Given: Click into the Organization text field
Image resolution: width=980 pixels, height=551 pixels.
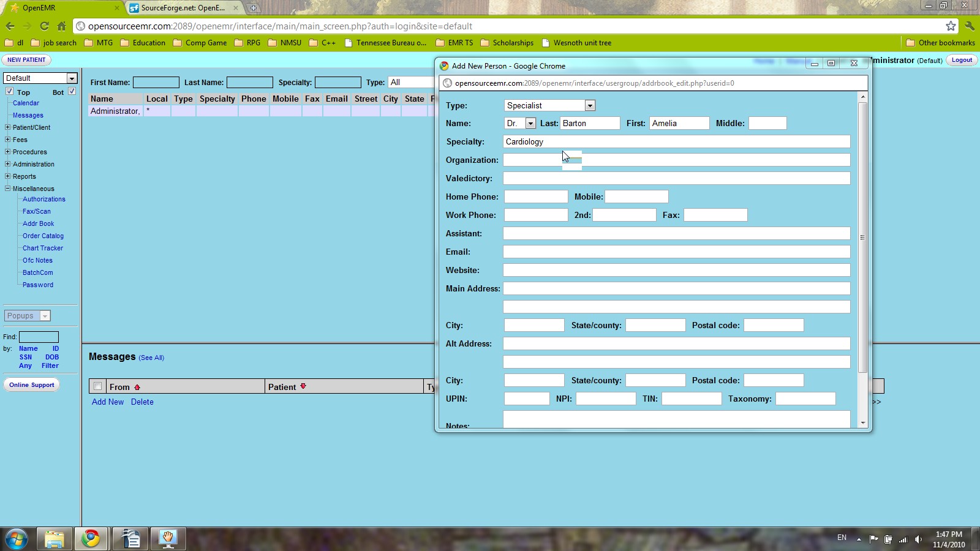Looking at the screenshot, I should (676, 160).
